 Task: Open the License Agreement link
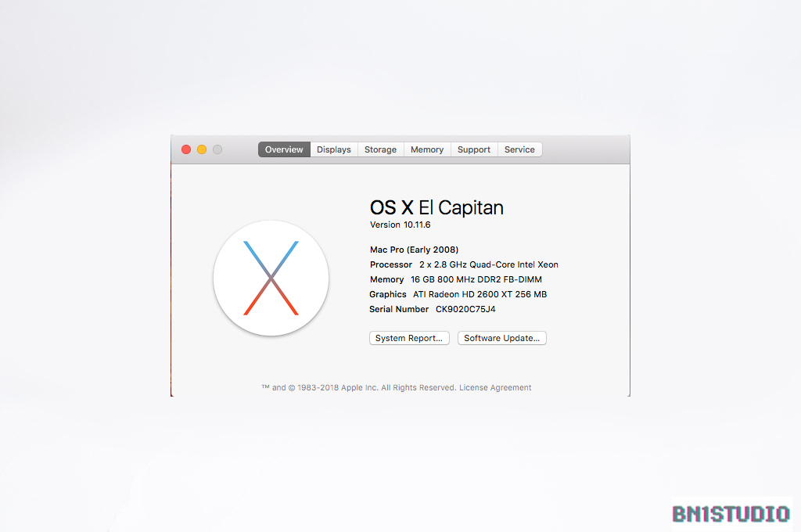point(495,387)
